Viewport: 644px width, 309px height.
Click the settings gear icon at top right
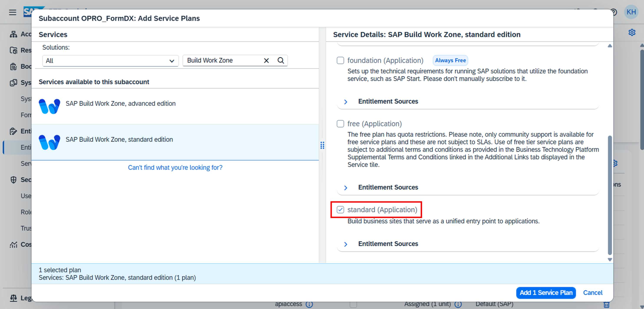[x=632, y=33]
